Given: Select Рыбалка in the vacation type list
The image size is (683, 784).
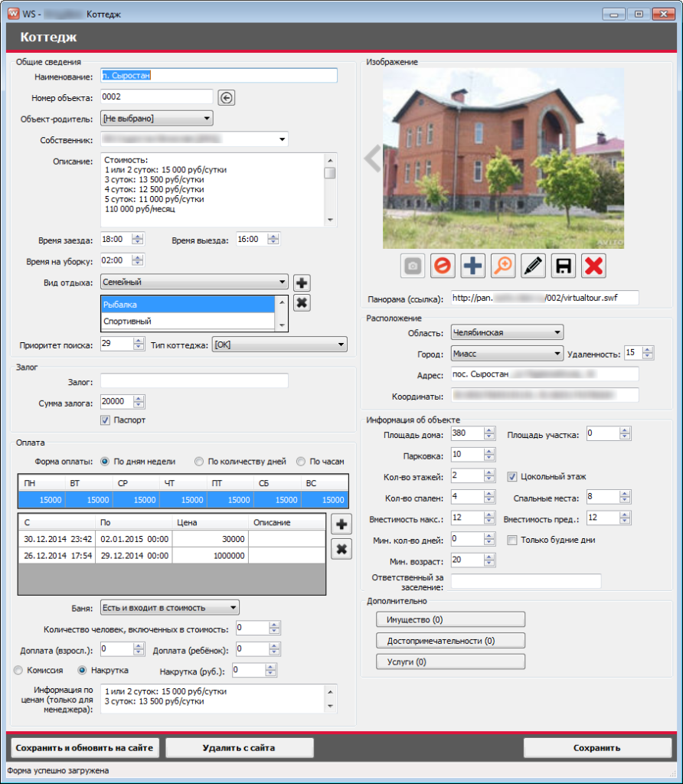Looking at the screenshot, I should point(188,305).
